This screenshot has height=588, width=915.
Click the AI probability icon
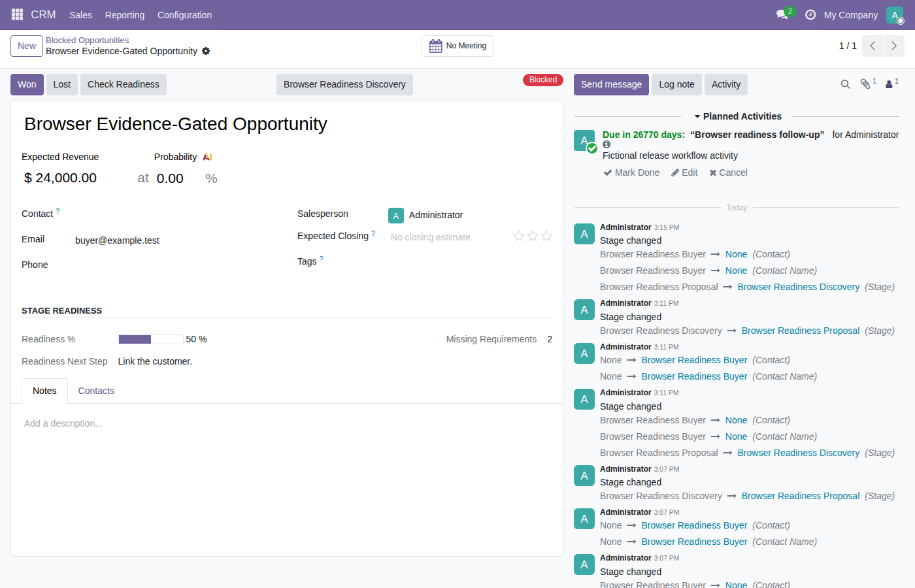coord(207,157)
